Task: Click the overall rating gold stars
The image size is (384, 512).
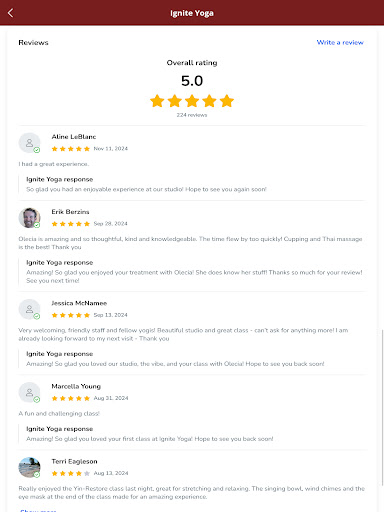Action: click(192, 101)
